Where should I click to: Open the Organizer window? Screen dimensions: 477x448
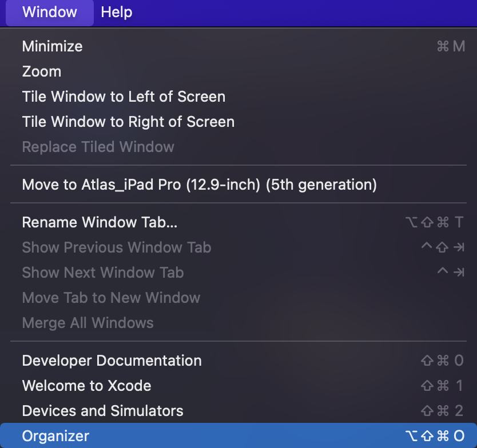(x=238, y=435)
